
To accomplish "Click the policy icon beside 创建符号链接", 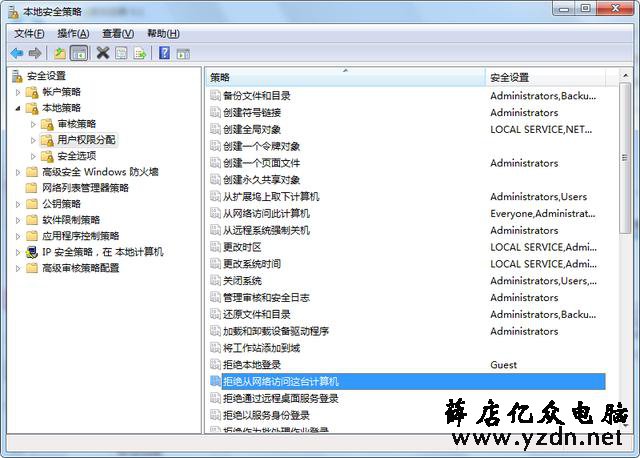I will click(215, 112).
